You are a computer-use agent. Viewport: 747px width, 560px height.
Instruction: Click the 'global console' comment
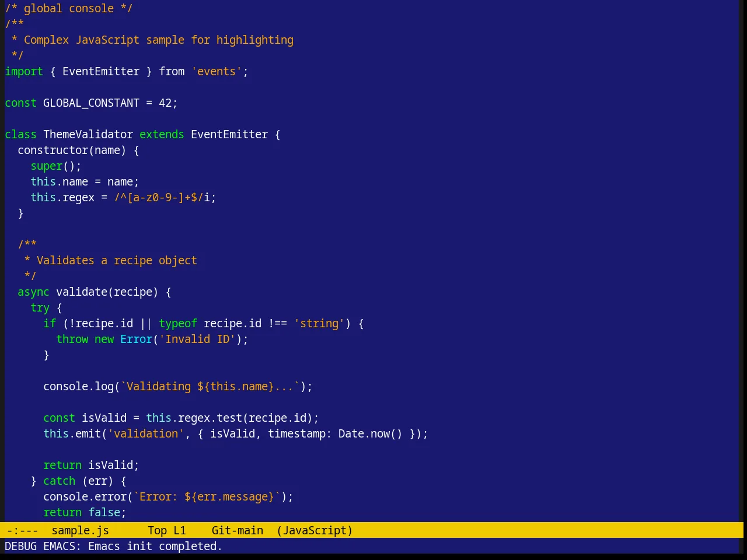point(69,8)
